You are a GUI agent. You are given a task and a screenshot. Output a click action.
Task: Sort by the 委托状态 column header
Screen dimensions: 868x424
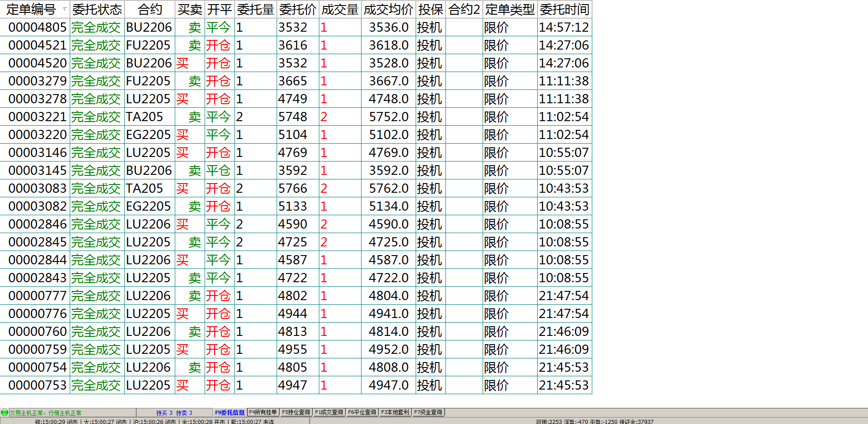point(97,9)
